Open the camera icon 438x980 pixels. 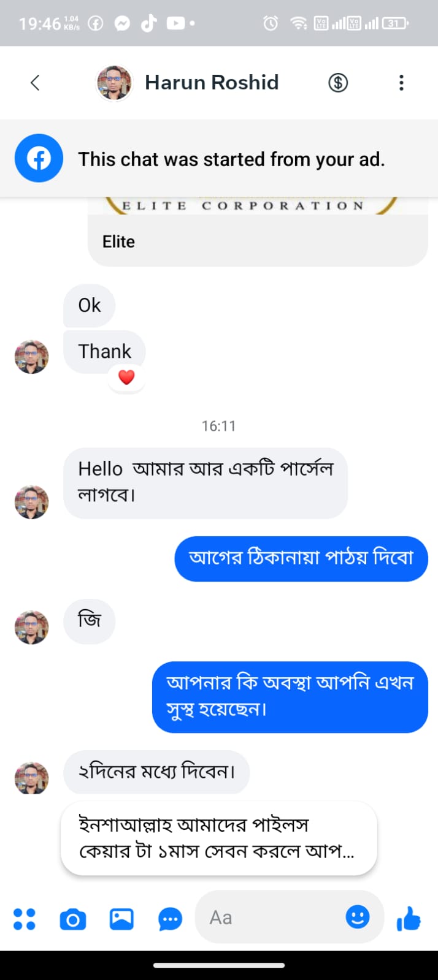[73, 919]
